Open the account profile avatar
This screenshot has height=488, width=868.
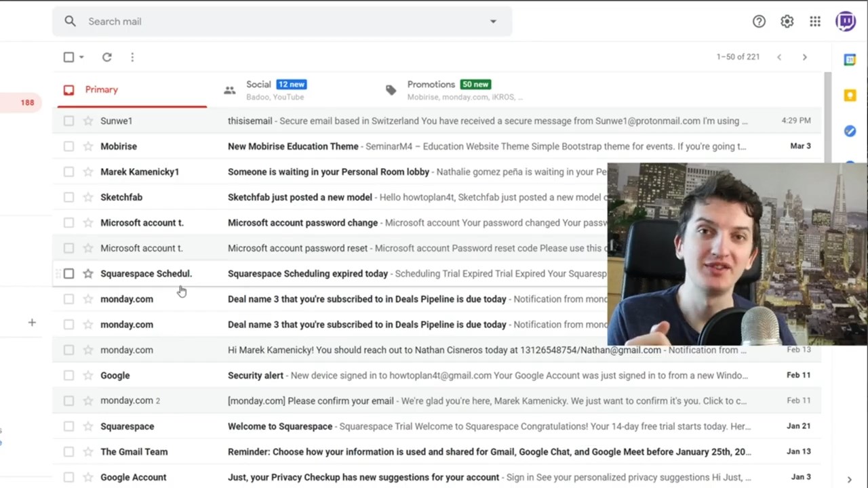point(846,22)
